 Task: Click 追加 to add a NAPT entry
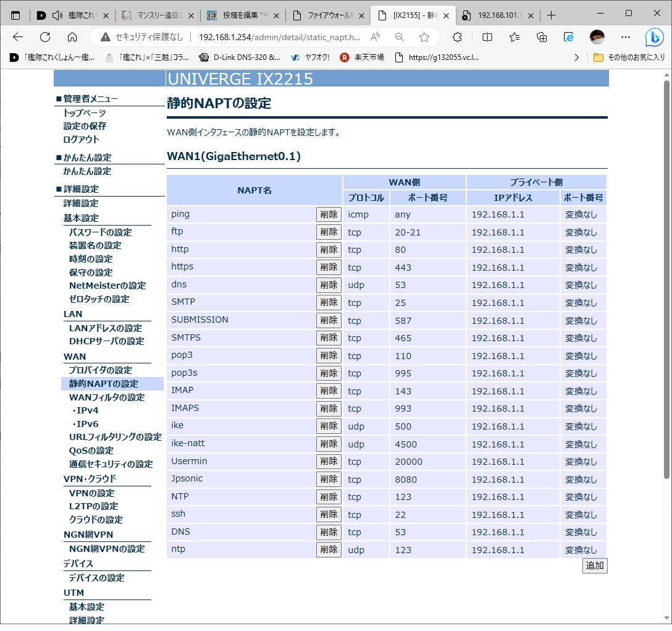click(x=595, y=565)
